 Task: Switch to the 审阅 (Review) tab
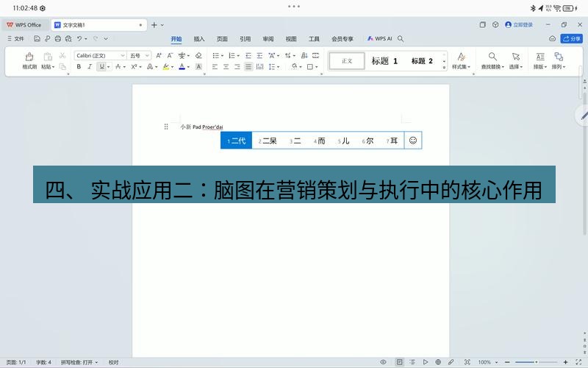click(268, 39)
